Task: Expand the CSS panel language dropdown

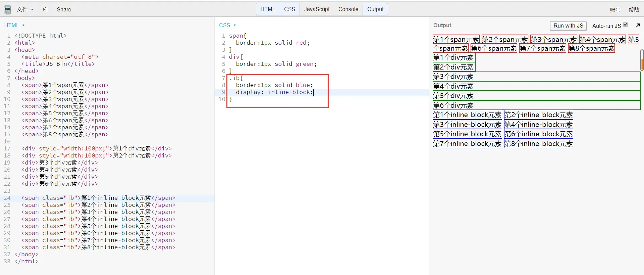Action: pos(227,25)
